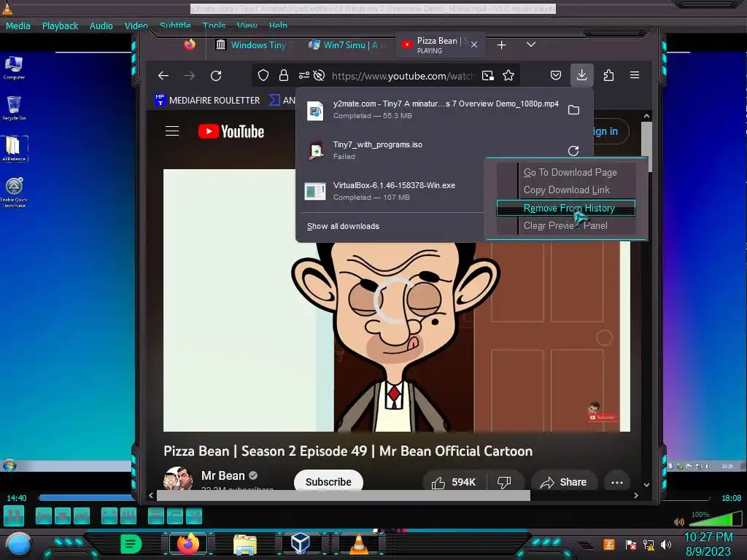Image resolution: width=747 pixels, height=560 pixels.
Task: Click the Share button
Action: [x=564, y=481]
